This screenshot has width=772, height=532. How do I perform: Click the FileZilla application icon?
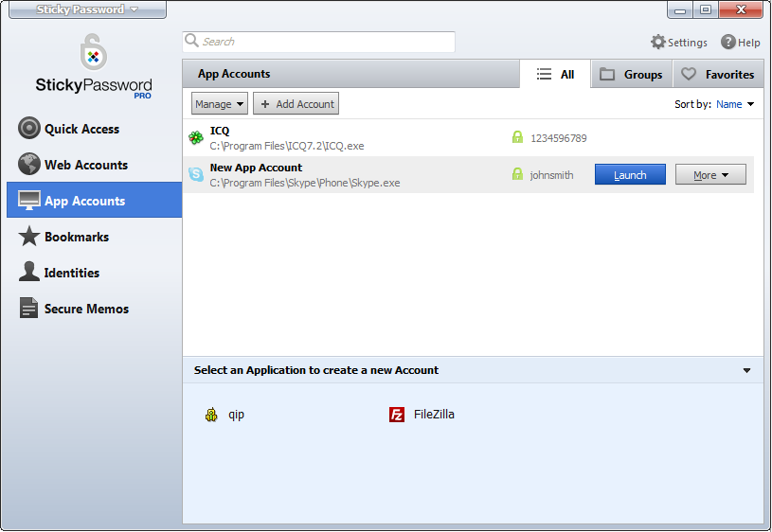[x=397, y=415]
